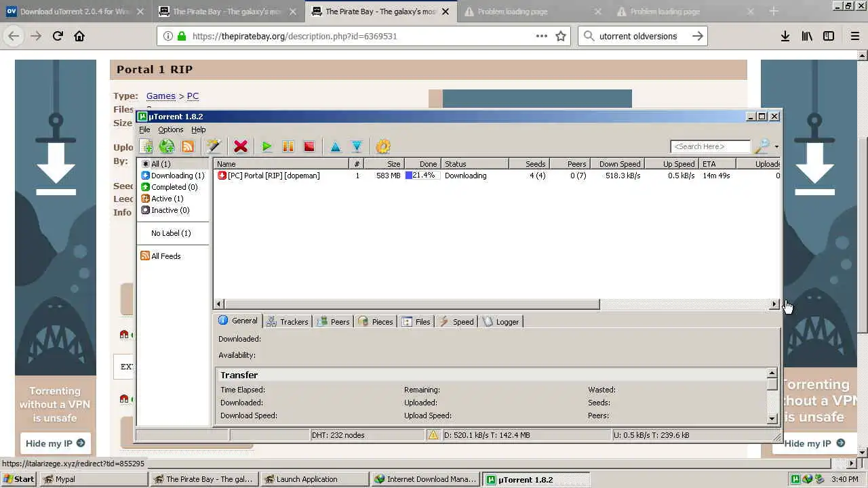868x488 pixels.
Task: Open the search provider dropdown arrow
Action: pyautogui.click(x=776, y=146)
